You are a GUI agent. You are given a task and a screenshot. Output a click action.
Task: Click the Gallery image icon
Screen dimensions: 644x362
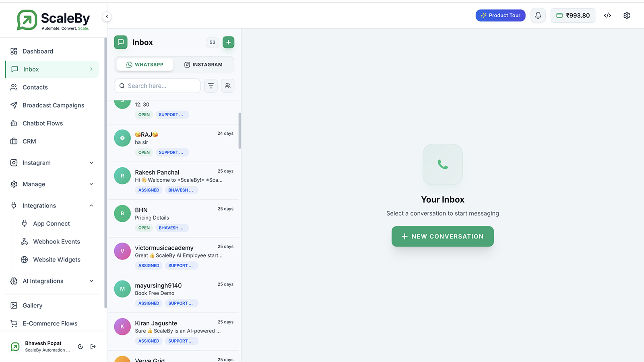click(x=14, y=306)
